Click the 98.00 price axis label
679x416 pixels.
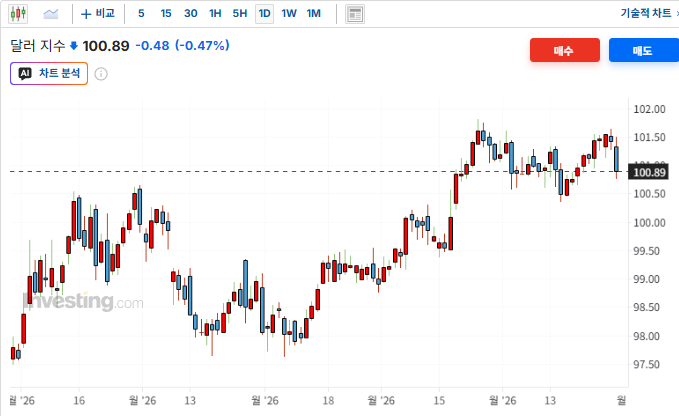(x=649, y=336)
